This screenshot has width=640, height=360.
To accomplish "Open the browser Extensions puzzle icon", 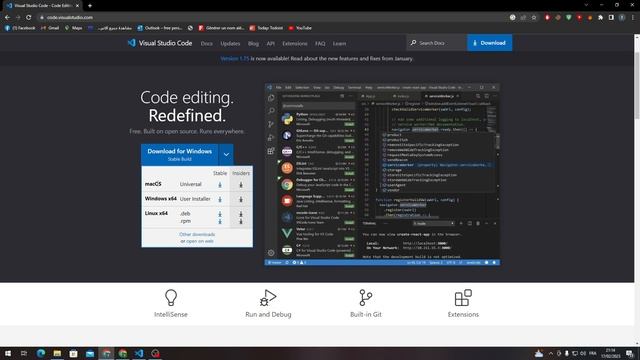I will (600, 18).
